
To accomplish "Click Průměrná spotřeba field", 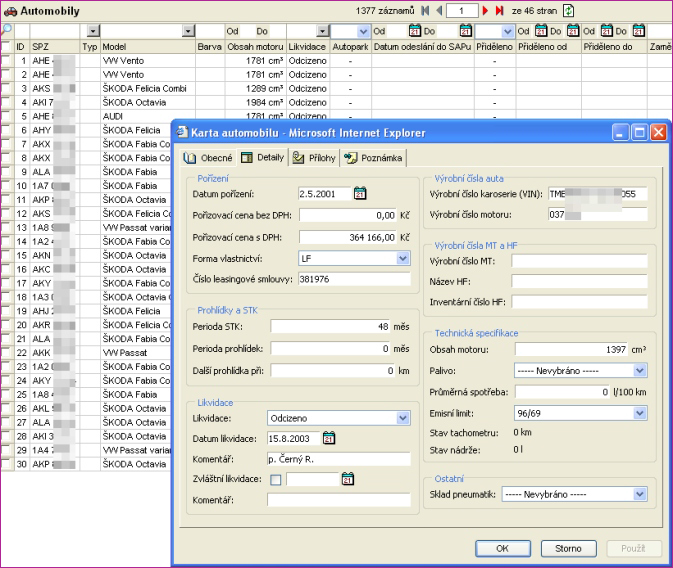I will [x=563, y=392].
